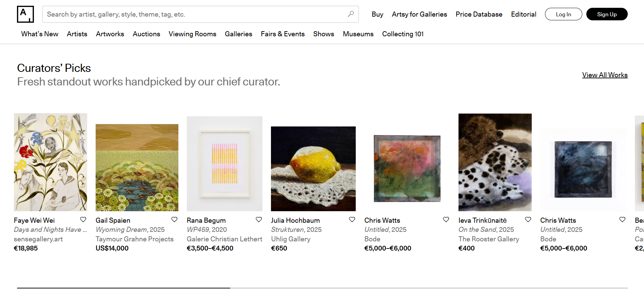Image resolution: width=644 pixels, height=299 pixels.
Task: Open title Strukturen, 2025
Action: [x=296, y=230]
